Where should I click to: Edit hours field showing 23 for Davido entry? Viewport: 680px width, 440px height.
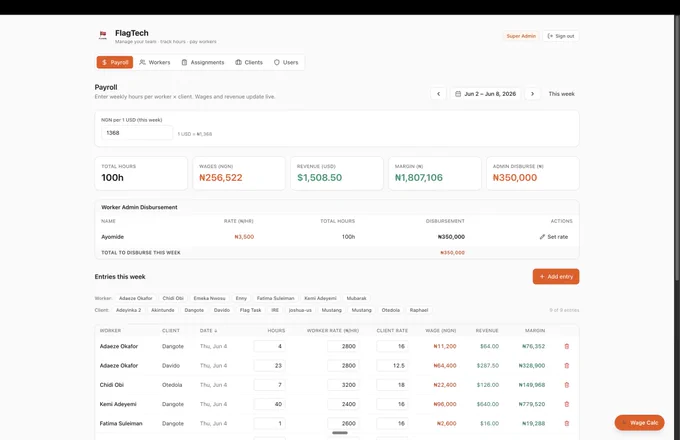click(269, 365)
